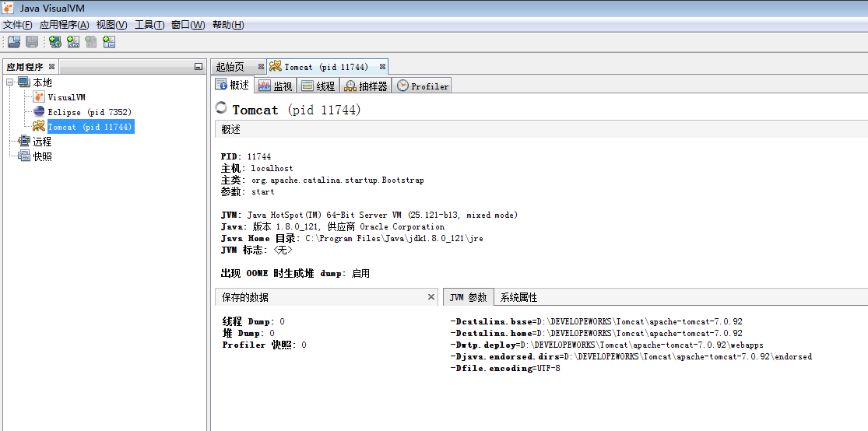Switch to the Tomcat (pid 11744) document tab
Image resolution: width=868 pixels, height=431 pixels.
point(326,67)
